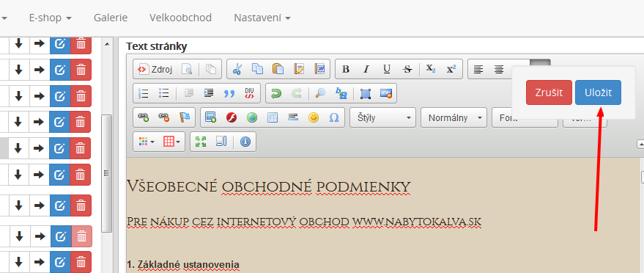Click the Text stránky label
This screenshot has width=644, height=273.
[157, 46]
